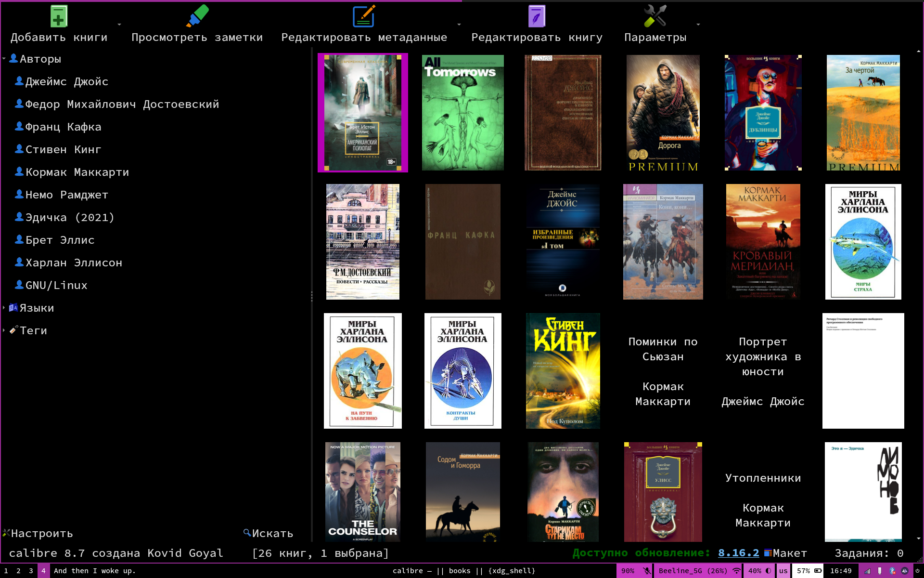Click the Макет layout icon in status bar
Viewport: 924px width, 578px height.
coord(769,553)
